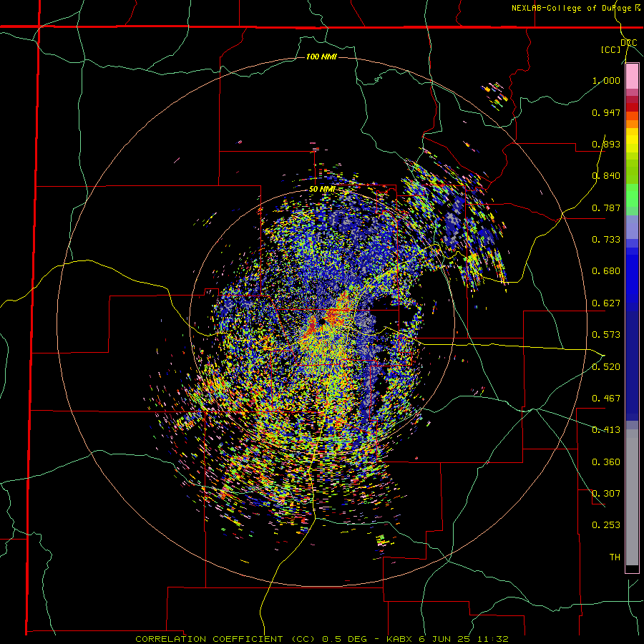Viewport: 644px width, 644px height.
Task: Click the 0.840 scale value
Action: click(x=606, y=176)
